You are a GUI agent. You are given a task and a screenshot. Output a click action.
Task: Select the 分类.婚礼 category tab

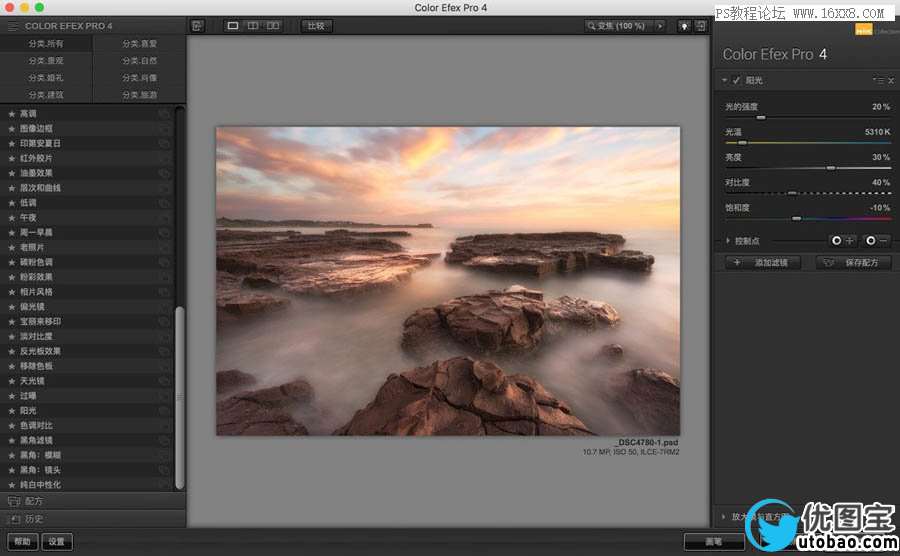(46, 78)
